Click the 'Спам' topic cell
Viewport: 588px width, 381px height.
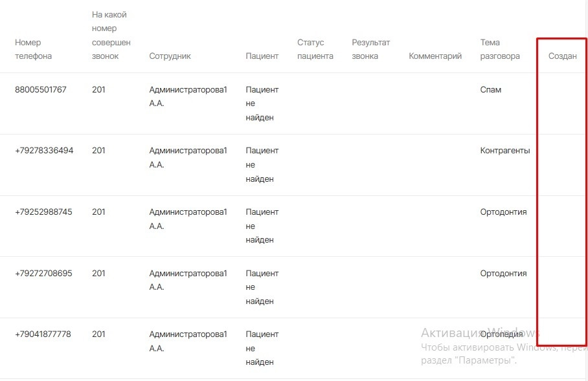[491, 90]
